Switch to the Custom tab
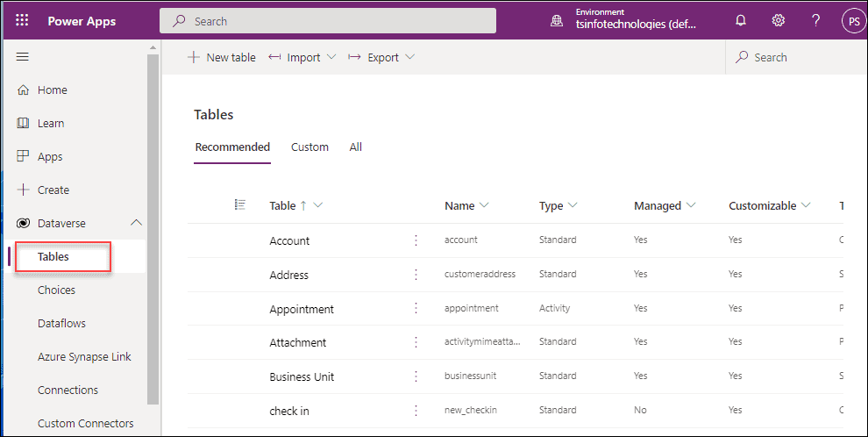Image resolution: width=868 pixels, height=437 pixels. [x=310, y=147]
